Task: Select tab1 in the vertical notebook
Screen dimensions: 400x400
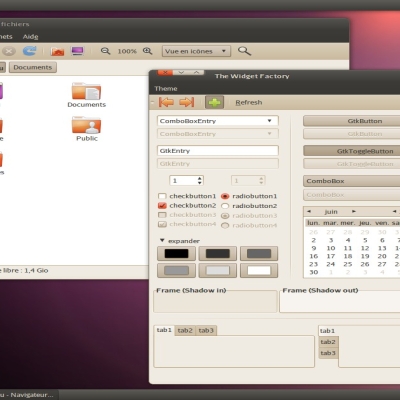Action: coord(328,331)
